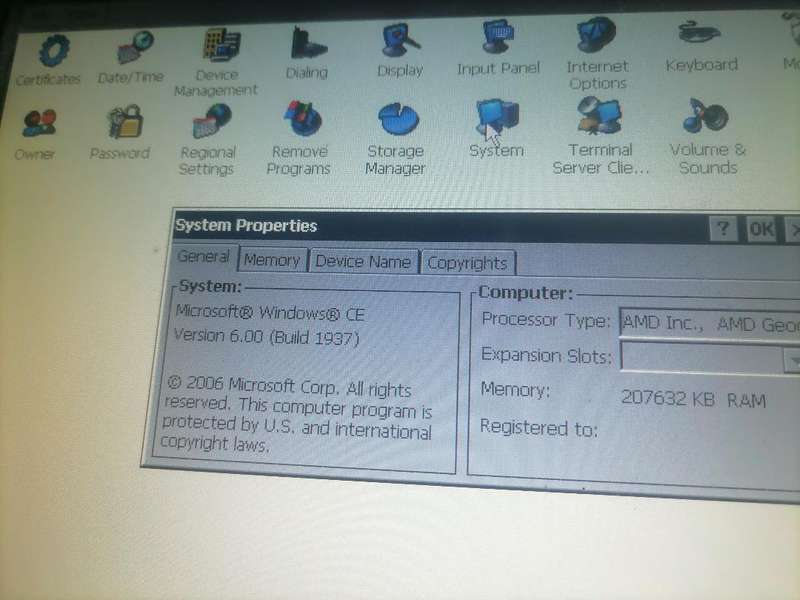Viewport: 800px width, 600px height.
Task: Click the Microsoft Windows CE text
Action: pyautogui.click(x=270, y=313)
